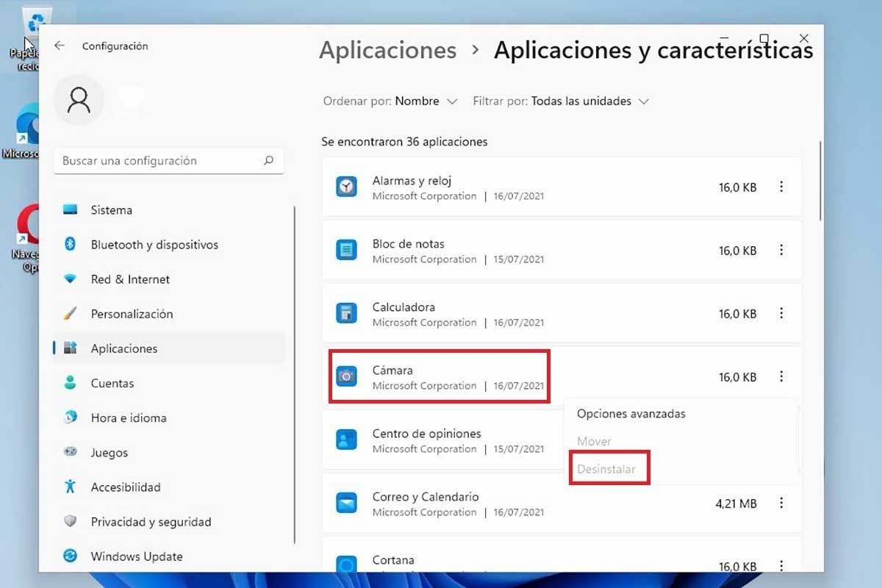Select Opciones avanzadas in context menu
Screen dimensions: 882x588
[631, 414]
